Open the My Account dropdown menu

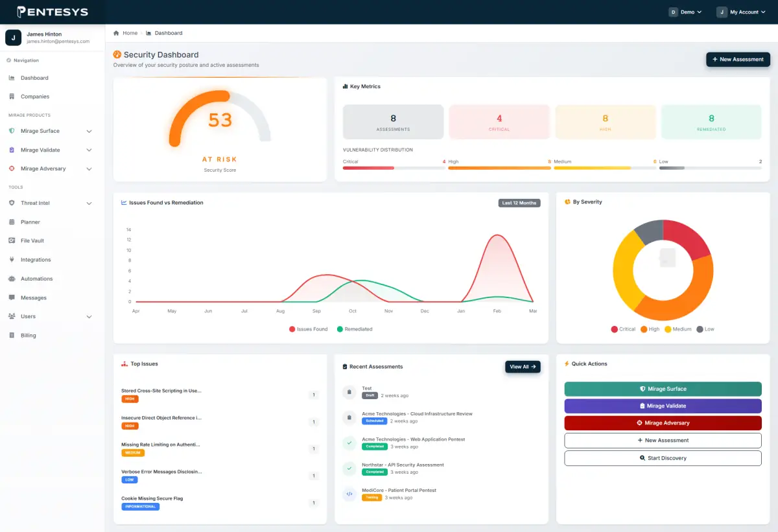coord(738,12)
